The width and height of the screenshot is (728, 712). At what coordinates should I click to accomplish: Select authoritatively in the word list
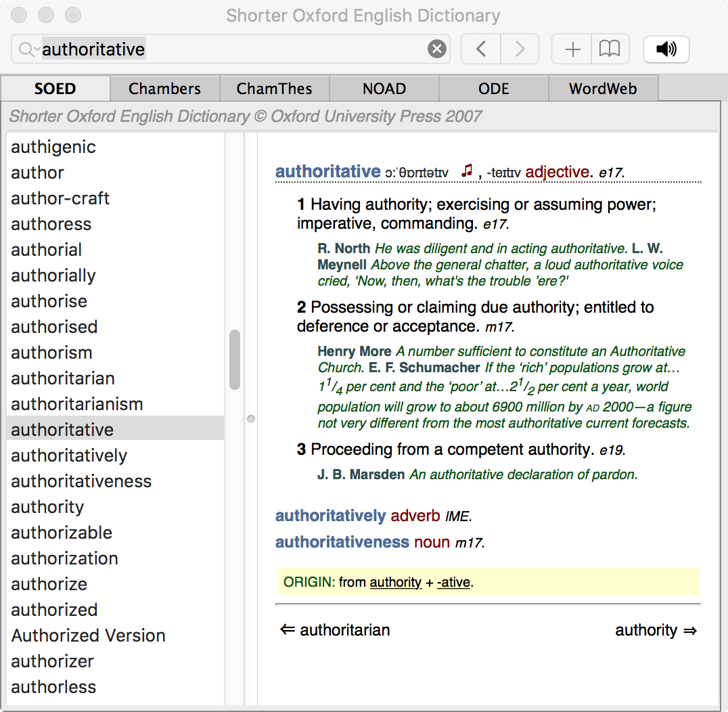(115, 455)
